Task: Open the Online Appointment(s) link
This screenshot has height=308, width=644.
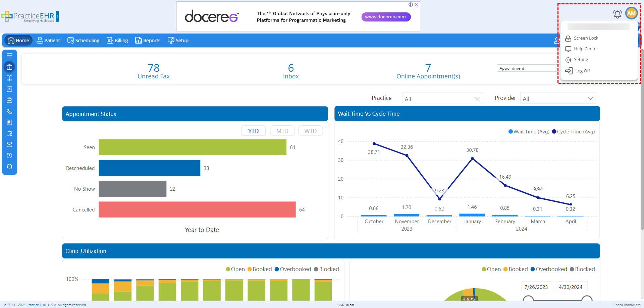Action: pos(428,76)
